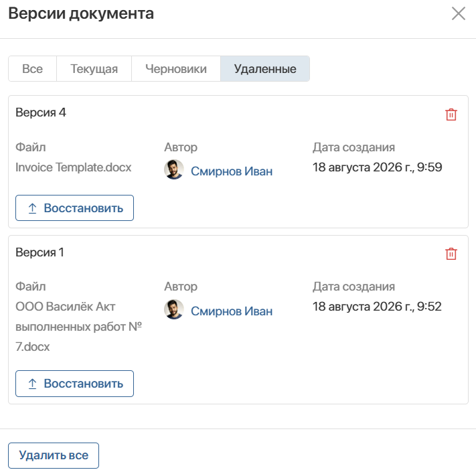
Task: Switch to the Все tab
Action: 33,68
